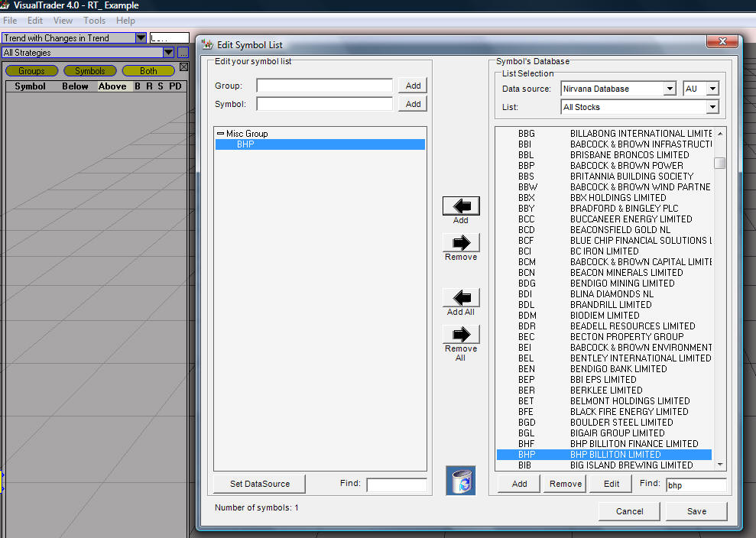Select BER Berklee Limited row

tap(604, 390)
